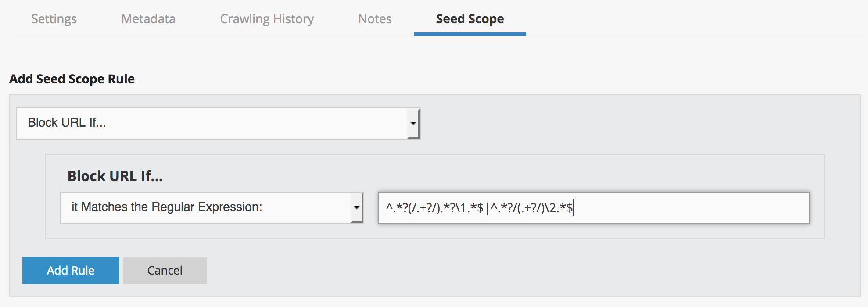Place cursor at end of regex text
This screenshot has width=868, height=307.
coord(574,207)
